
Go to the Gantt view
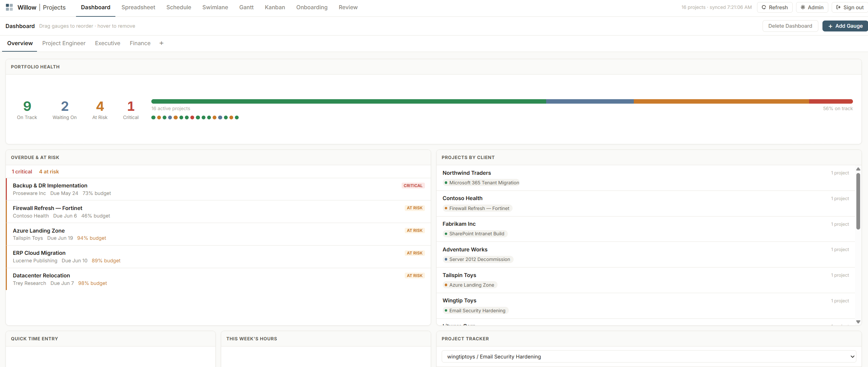(x=246, y=7)
